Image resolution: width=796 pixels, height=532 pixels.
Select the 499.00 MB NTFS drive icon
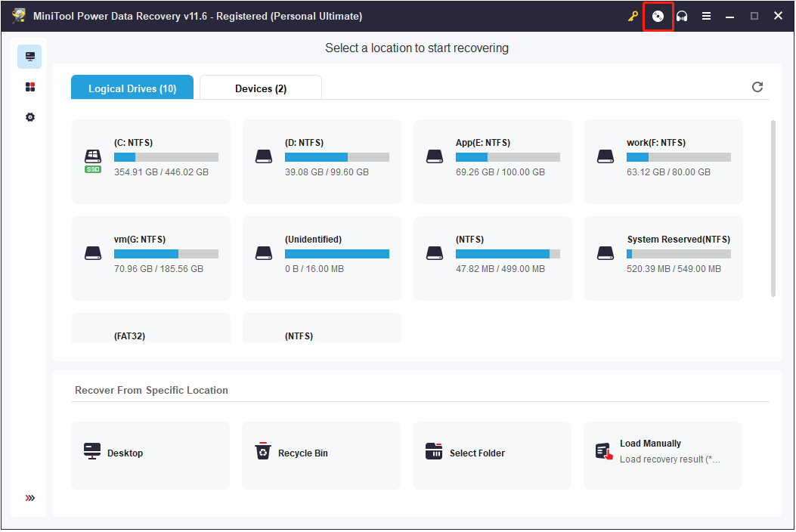[x=435, y=253]
